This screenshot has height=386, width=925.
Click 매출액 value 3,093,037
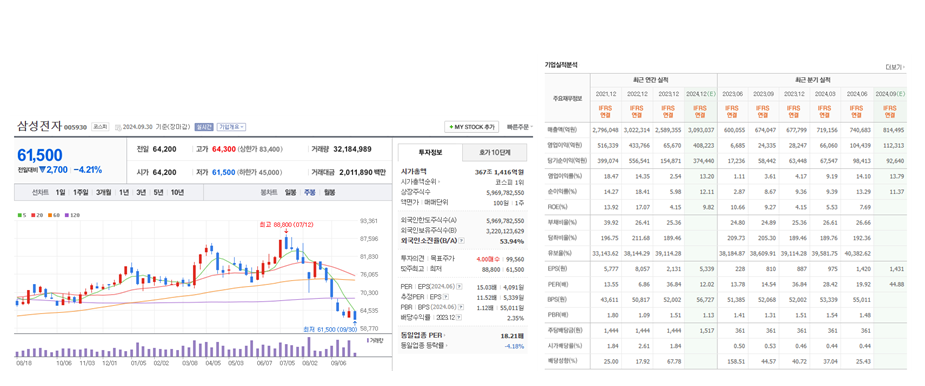click(x=702, y=129)
